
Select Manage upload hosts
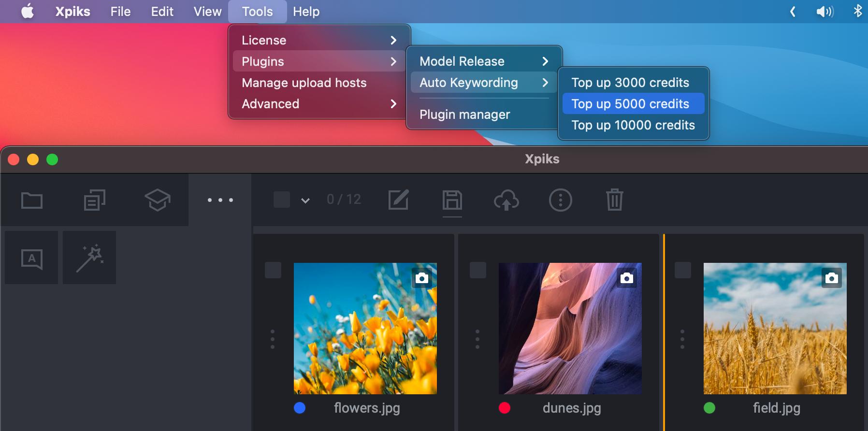click(x=319, y=83)
